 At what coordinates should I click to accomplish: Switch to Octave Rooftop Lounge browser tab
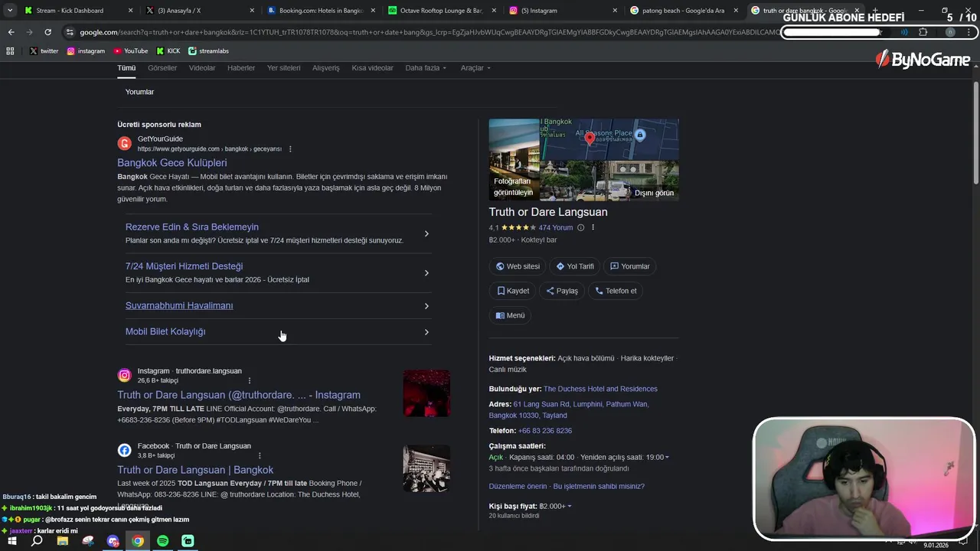[x=442, y=11]
